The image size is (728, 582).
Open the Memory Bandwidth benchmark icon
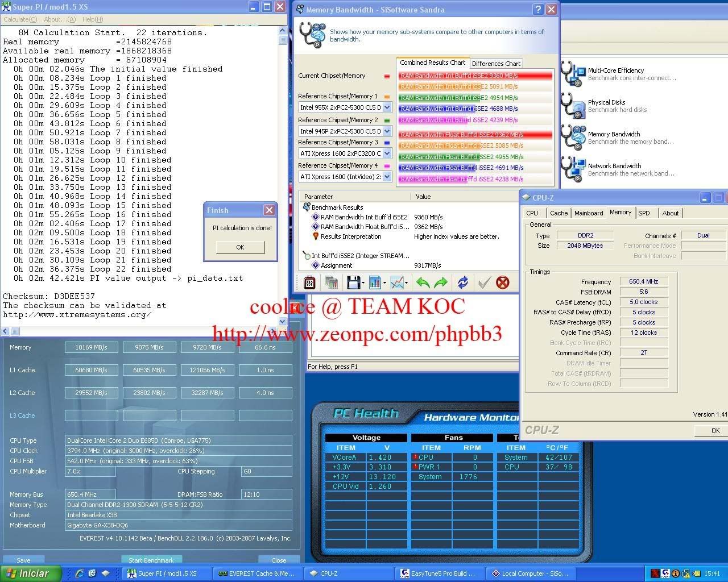(573, 138)
